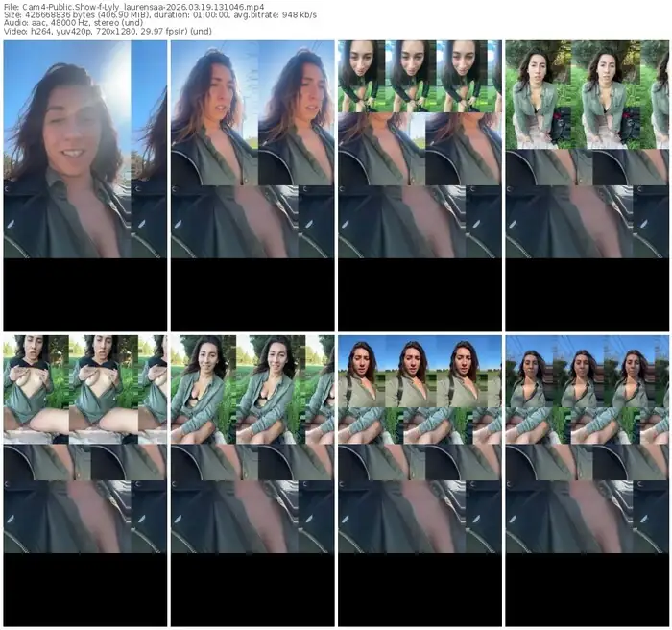Open first thumbnail in the bottom row
The width and height of the screenshot is (672, 630).
pos(85,481)
